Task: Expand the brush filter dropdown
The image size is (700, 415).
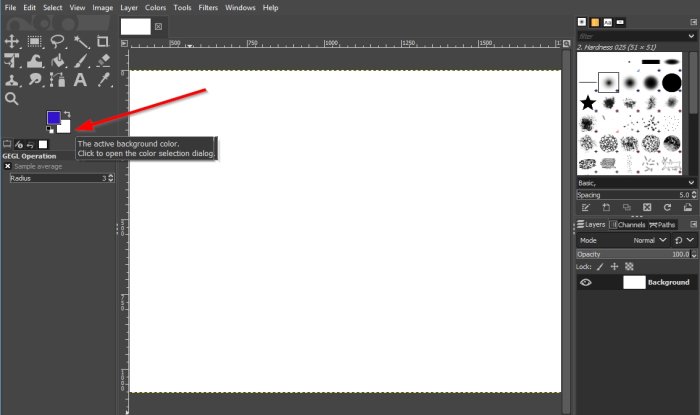Action: pyautogui.click(x=692, y=36)
